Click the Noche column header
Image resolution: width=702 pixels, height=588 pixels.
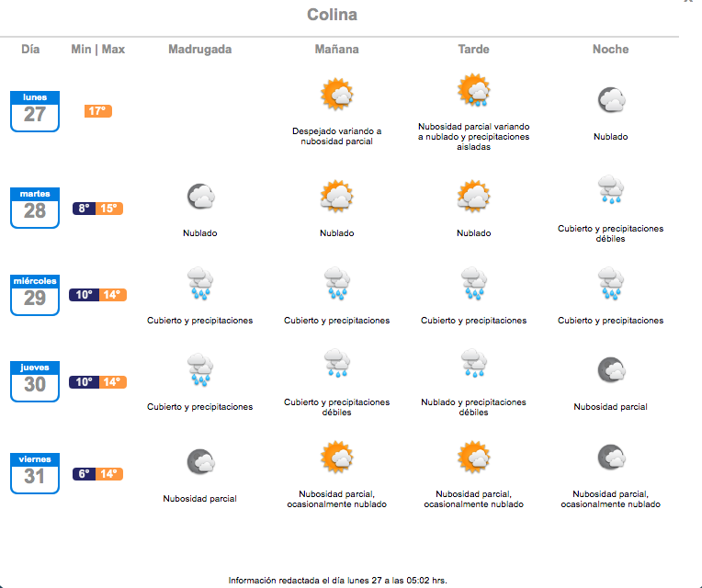click(611, 50)
